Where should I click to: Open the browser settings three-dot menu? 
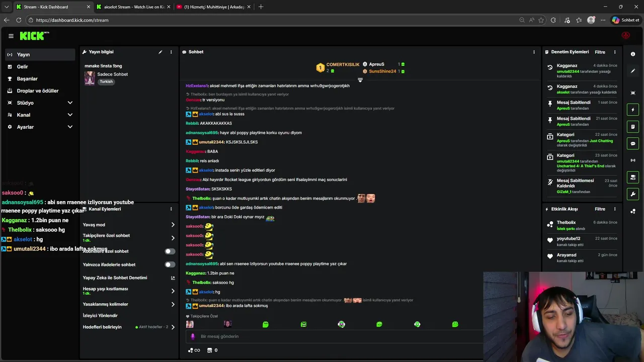click(x=603, y=20)
